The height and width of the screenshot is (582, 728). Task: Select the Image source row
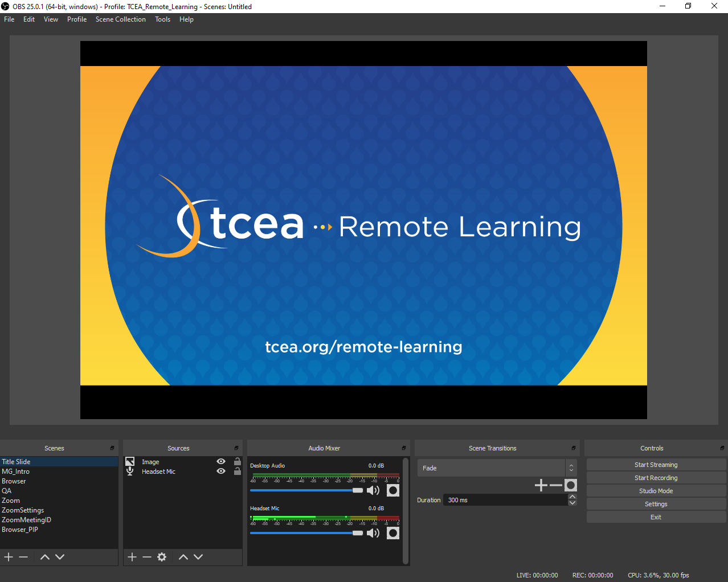(x=183, y=462)
